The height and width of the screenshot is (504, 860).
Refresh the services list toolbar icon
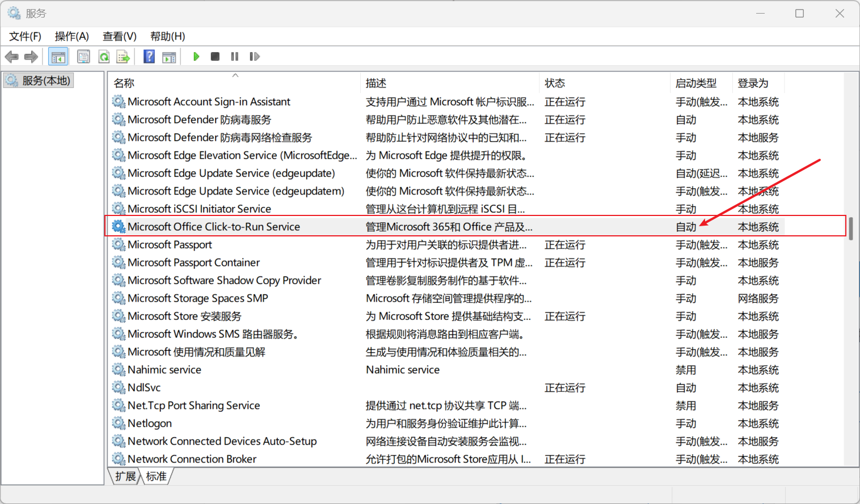(x=104, y=57)
